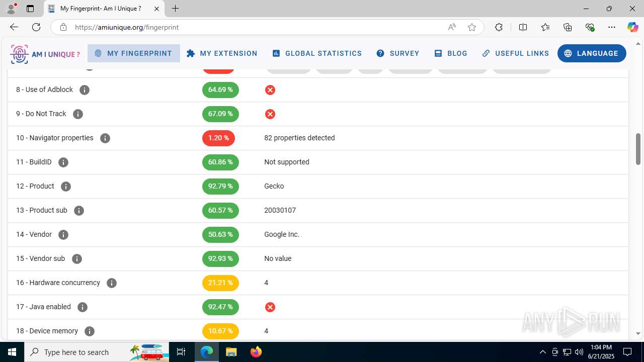Open Task View on taskbar
Screen dimensions: 644x362
pyautogui.click(x=181, y=352)
